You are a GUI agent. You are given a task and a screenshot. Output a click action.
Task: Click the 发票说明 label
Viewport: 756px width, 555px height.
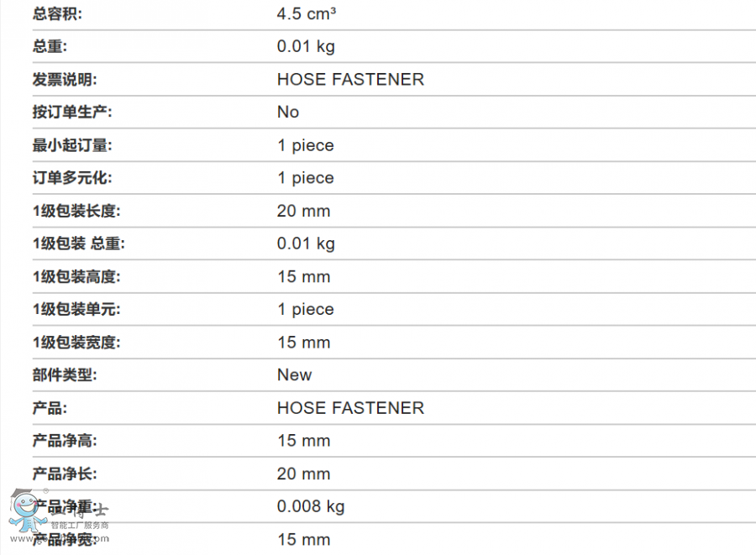pyautogui.click(x=65, y=80)
